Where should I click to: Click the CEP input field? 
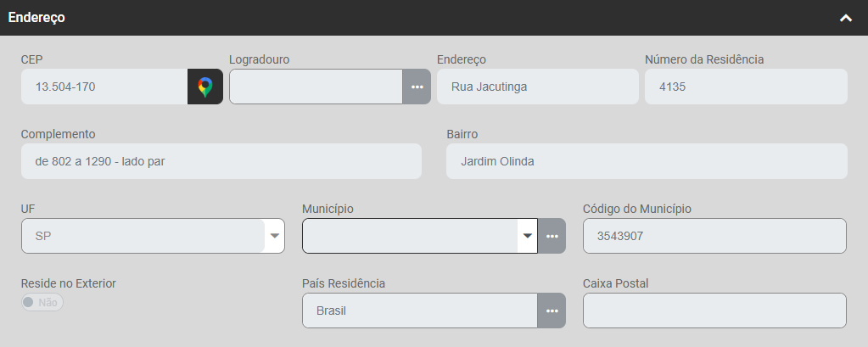(104, 87)
